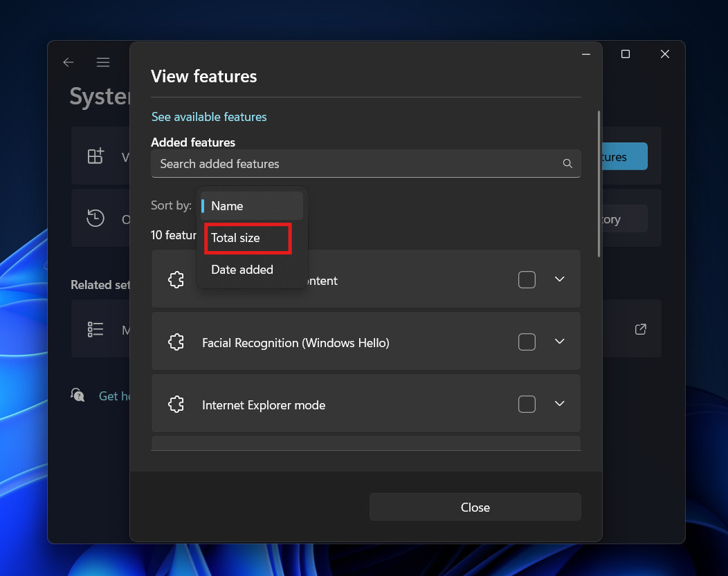Expand the first feature in the list
Screen dimensions: 728x576
[560, 279]
